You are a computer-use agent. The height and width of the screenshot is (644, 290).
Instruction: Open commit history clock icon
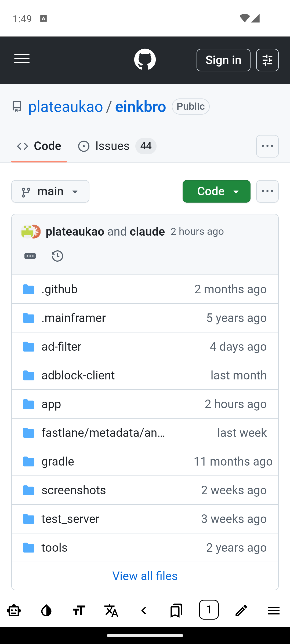tap(57, 256)
